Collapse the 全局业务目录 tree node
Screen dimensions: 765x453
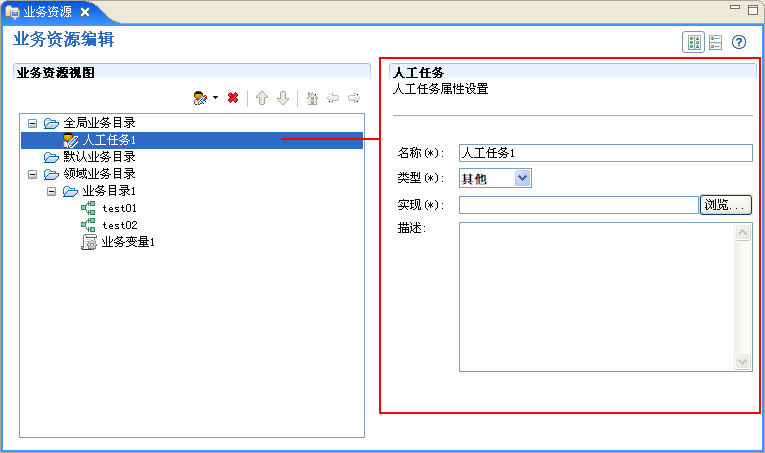tap(32, 123)
